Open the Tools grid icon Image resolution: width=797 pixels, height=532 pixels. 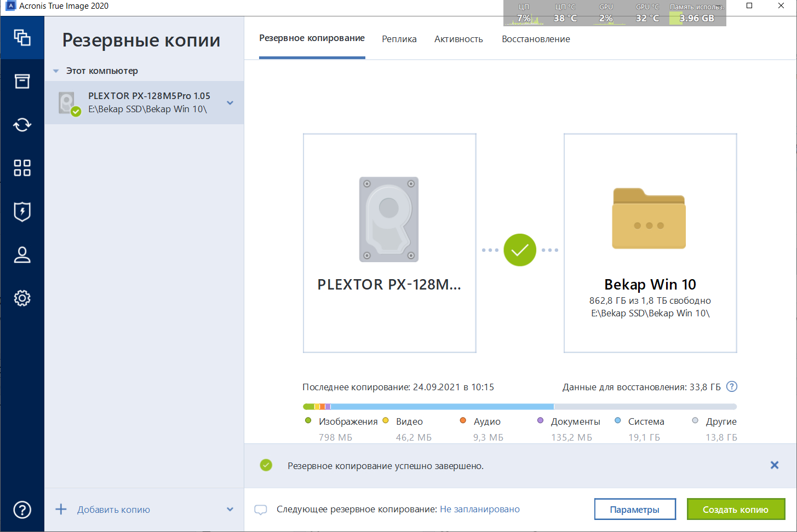(22, 168)
